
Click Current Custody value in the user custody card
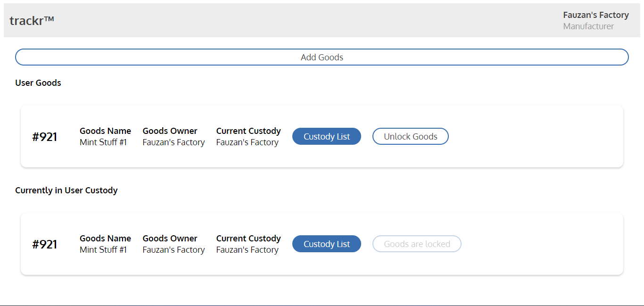247,250
